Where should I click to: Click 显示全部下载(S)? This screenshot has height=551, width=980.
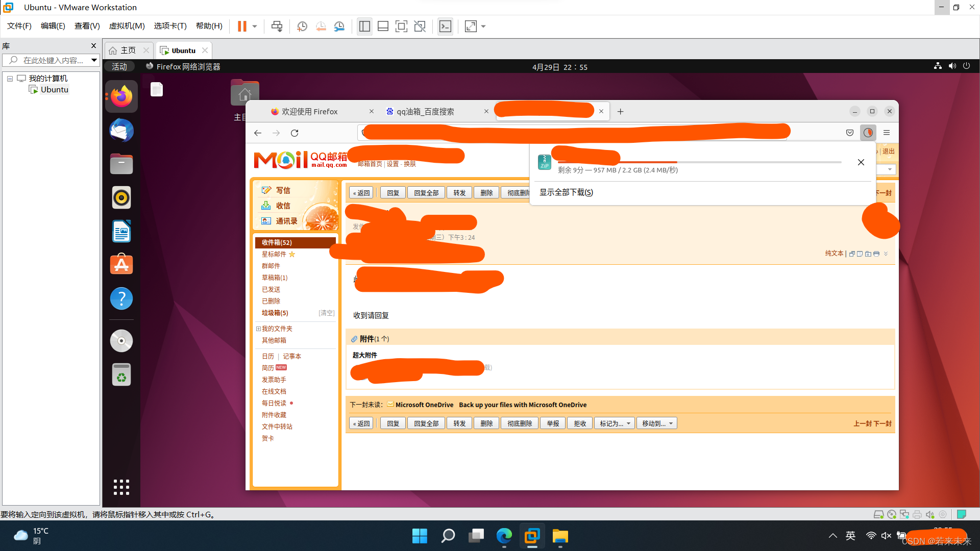point(566,192)
